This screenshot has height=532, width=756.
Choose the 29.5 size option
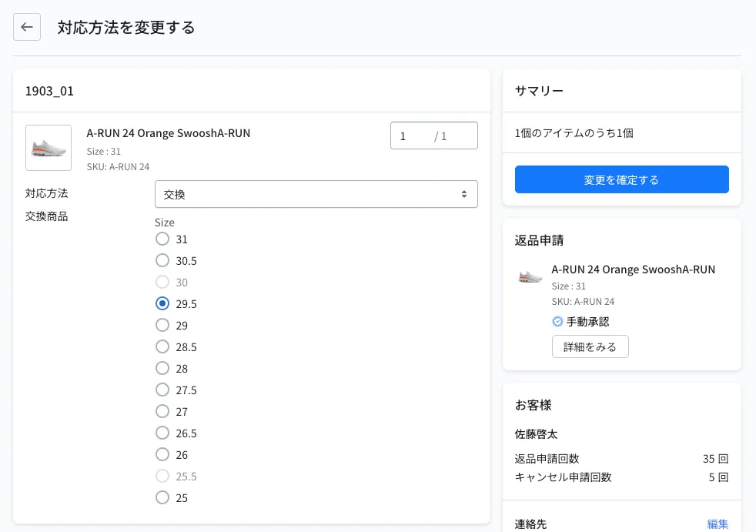tap(162, 303)
